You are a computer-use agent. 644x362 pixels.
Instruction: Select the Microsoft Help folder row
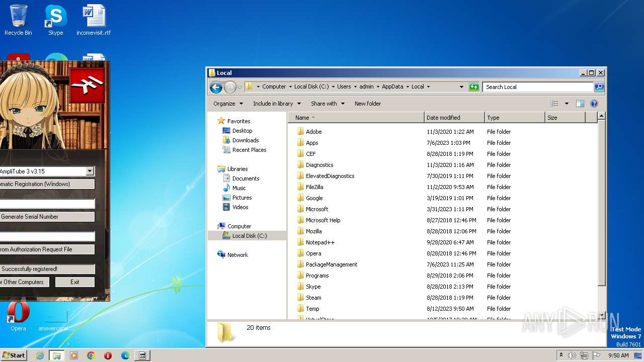[x=443, y=220]
